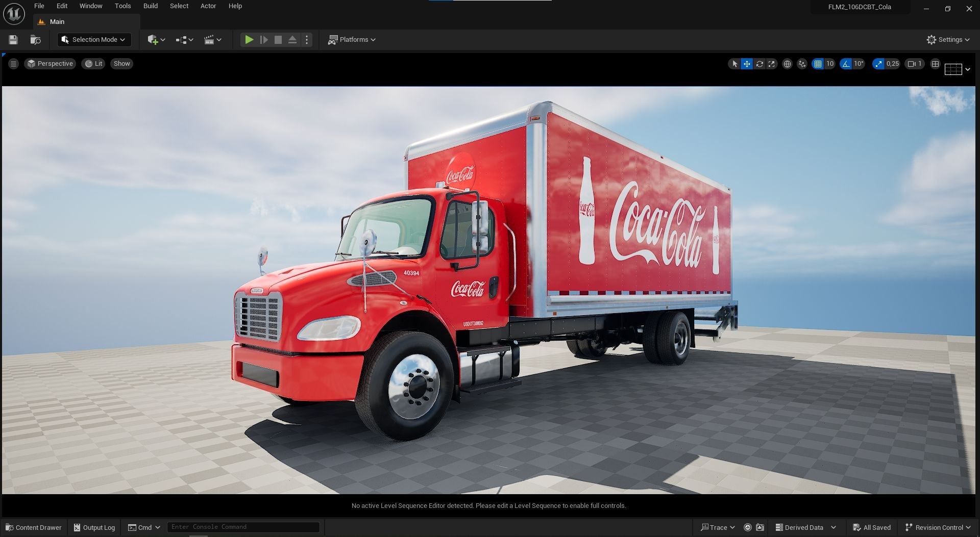
Task: Click the project name FLM2_106DCBT_Cola
Action: point(860,7)
